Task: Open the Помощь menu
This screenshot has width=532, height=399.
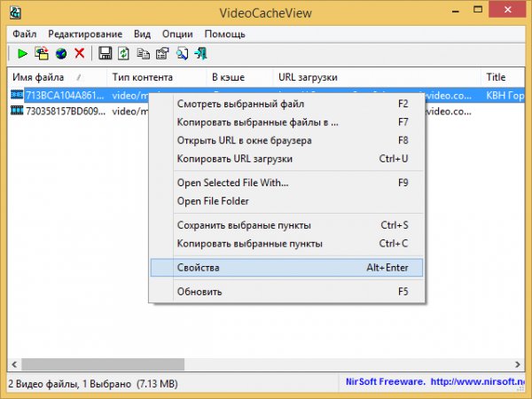Action: [x=224, y=34]
